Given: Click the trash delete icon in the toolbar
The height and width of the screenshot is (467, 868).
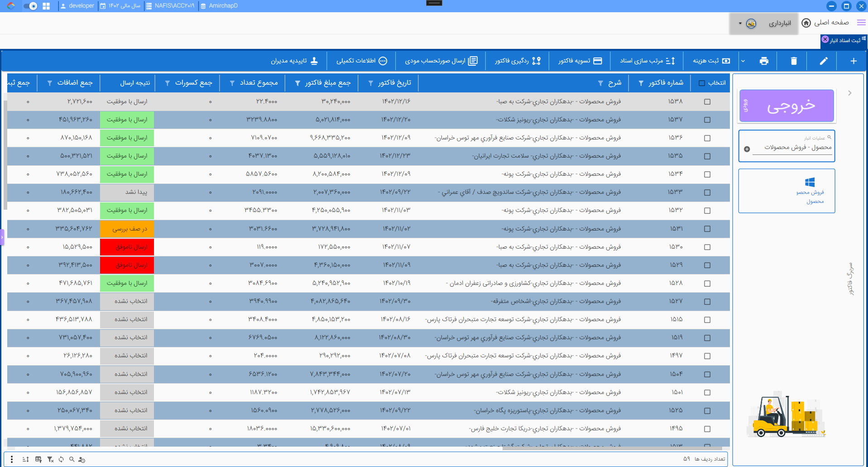Looking at the screenshot, I should (793, 61).
